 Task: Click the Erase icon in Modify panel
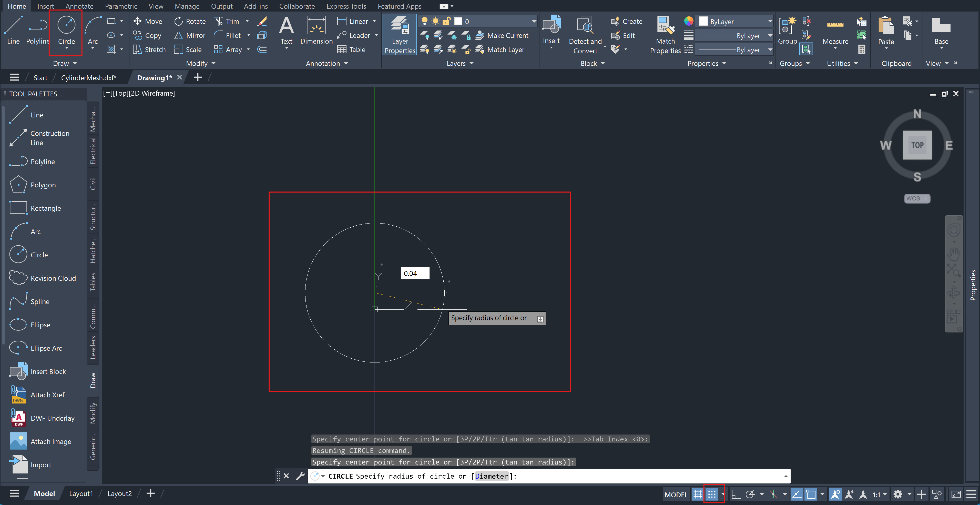262,21
